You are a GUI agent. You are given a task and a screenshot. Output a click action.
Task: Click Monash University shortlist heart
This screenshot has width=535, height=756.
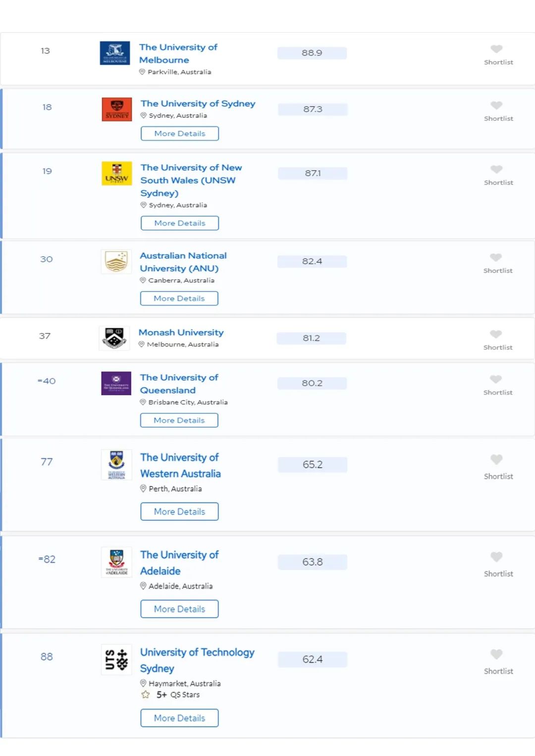pos(496,334)
